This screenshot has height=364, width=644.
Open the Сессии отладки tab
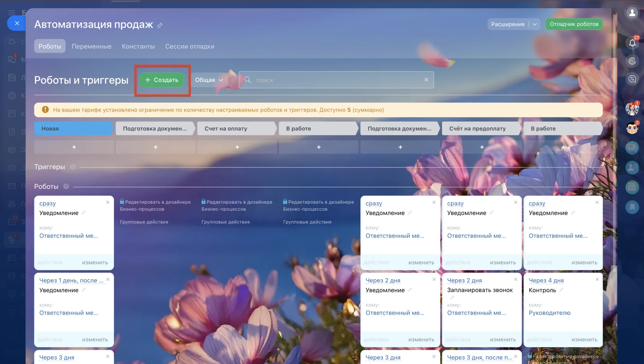coord(190,46)
